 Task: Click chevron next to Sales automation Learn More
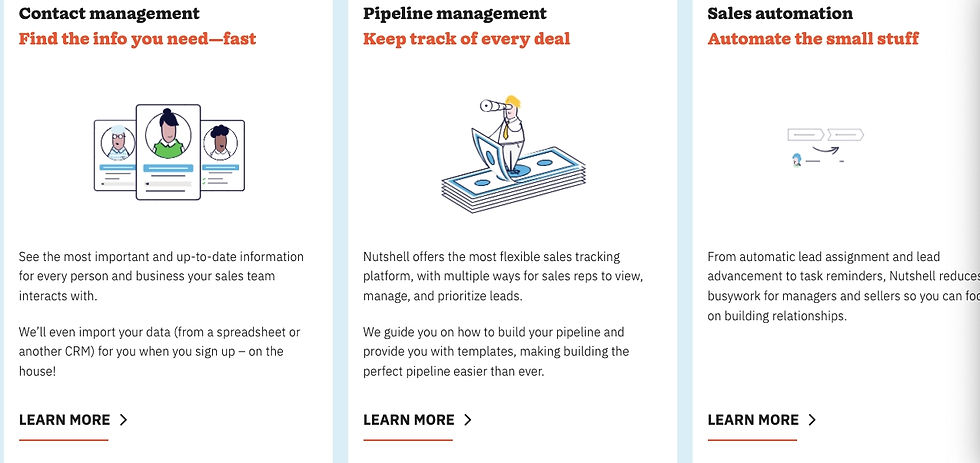(x=812, y=420)
